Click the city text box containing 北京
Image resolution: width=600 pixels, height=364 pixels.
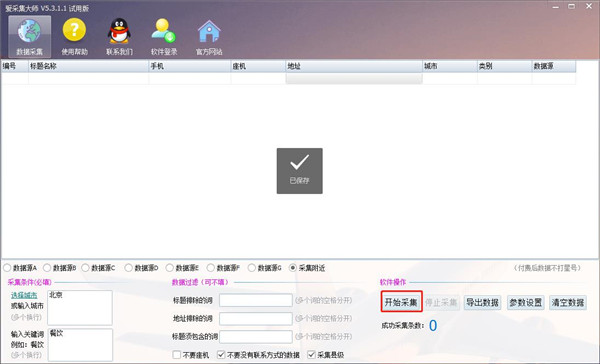(x=80, y=308)
